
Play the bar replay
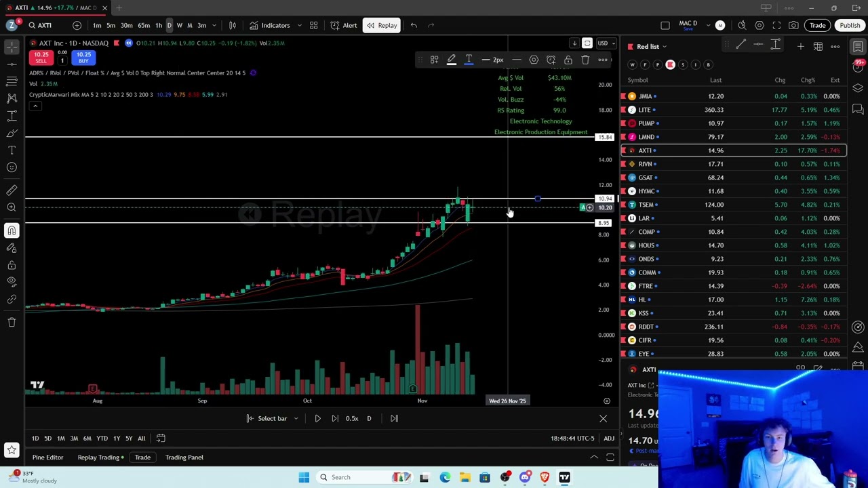click(317, 418)
